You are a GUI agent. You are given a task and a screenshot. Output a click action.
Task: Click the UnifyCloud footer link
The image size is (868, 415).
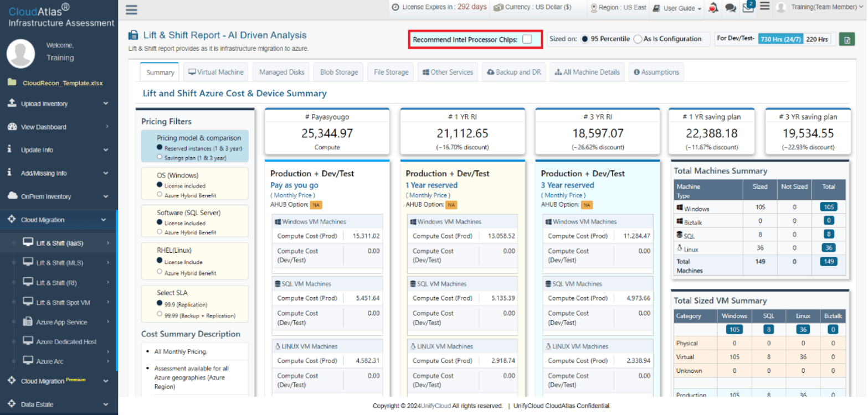[435, 406]
